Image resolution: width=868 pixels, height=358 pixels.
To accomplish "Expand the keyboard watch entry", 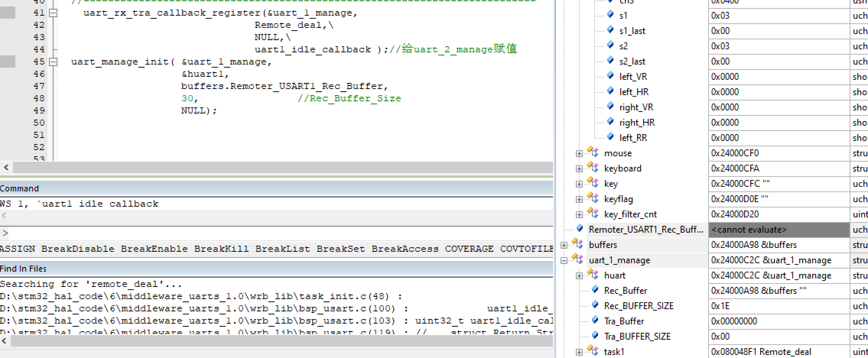I will click(579, 168).
